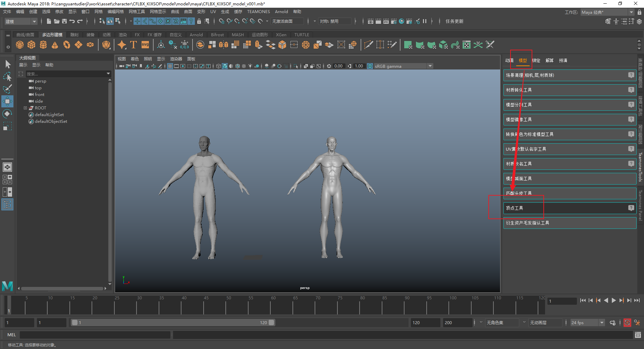Select the polygon sphere shelf icon
This screenshot has height=349, width=644.
point(20,45)
